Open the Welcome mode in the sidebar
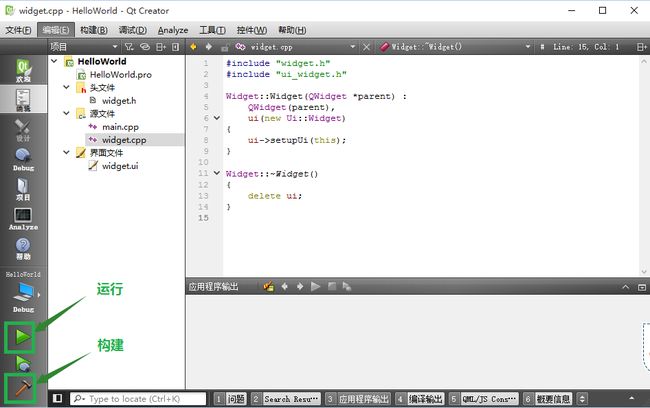This screenshot has width=650, height=408. tap(23, 70)
